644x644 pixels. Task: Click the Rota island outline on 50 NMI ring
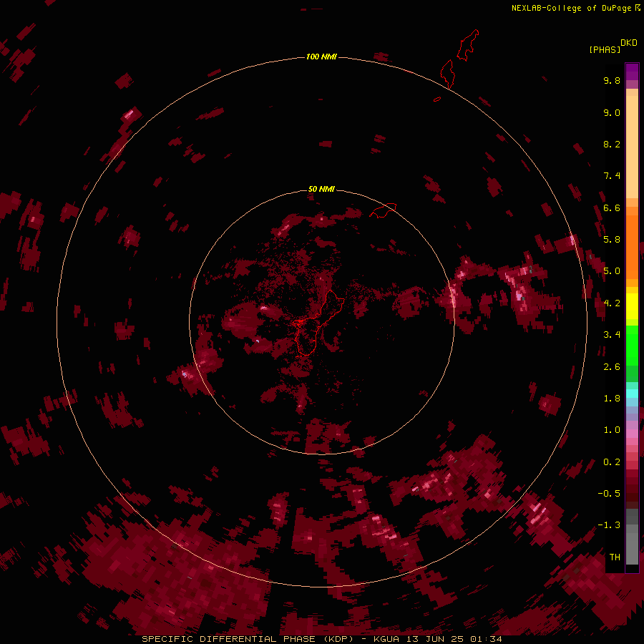[x=384, y=210]
